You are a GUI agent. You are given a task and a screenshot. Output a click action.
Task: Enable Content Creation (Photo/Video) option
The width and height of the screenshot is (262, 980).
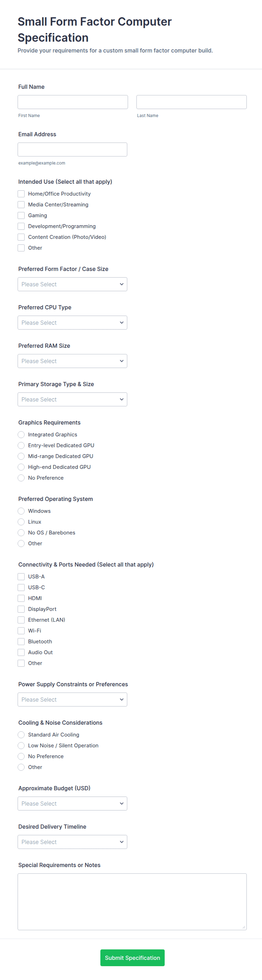click(x=21, y=237)
